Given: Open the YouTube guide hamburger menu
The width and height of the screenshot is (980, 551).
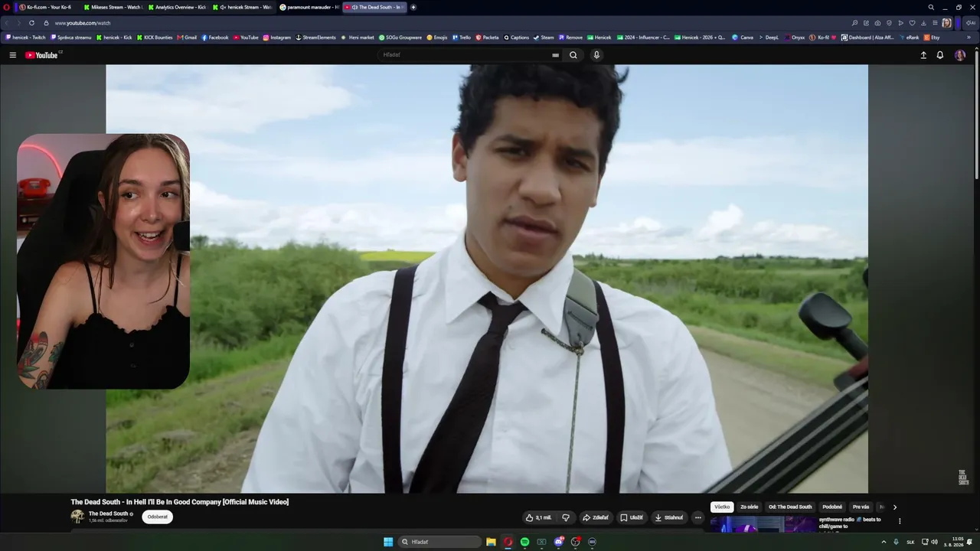Looking at the screenshot, I should click(x=12, y=55).
